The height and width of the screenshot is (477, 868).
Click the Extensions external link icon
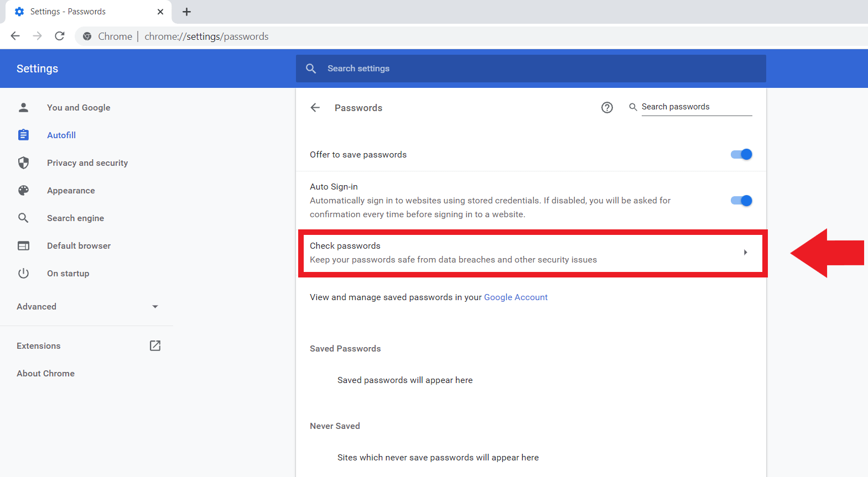click(x=155, y=345)
